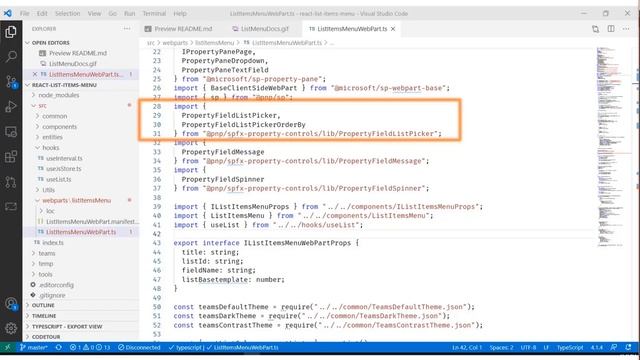Change language mode TypeScript in status bar
The image size is (640, 360).
(x=570, y=347)
